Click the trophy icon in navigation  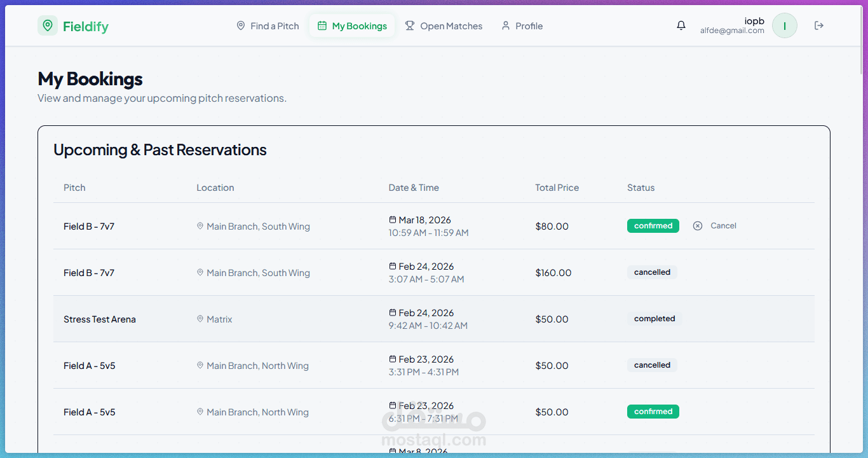point(410,25)
